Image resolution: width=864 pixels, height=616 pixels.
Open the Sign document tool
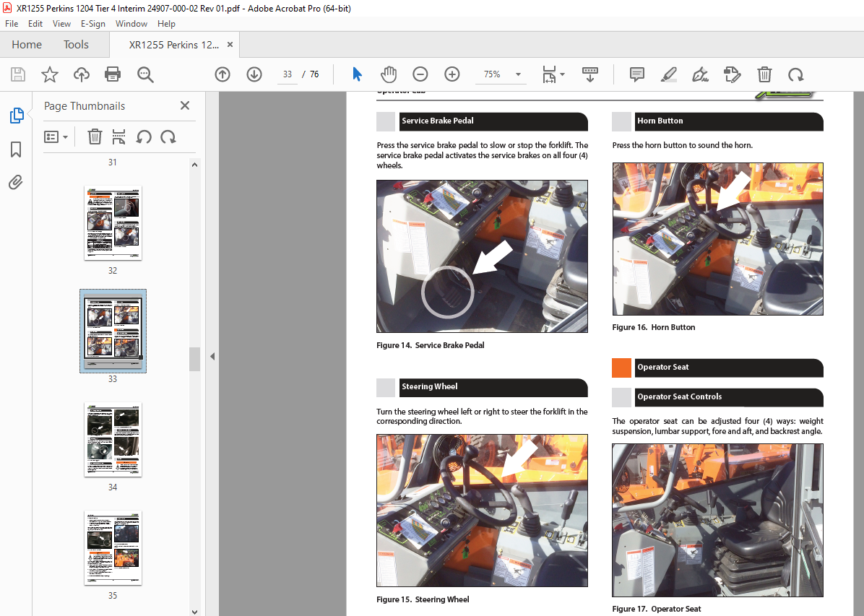pos(700,74)
